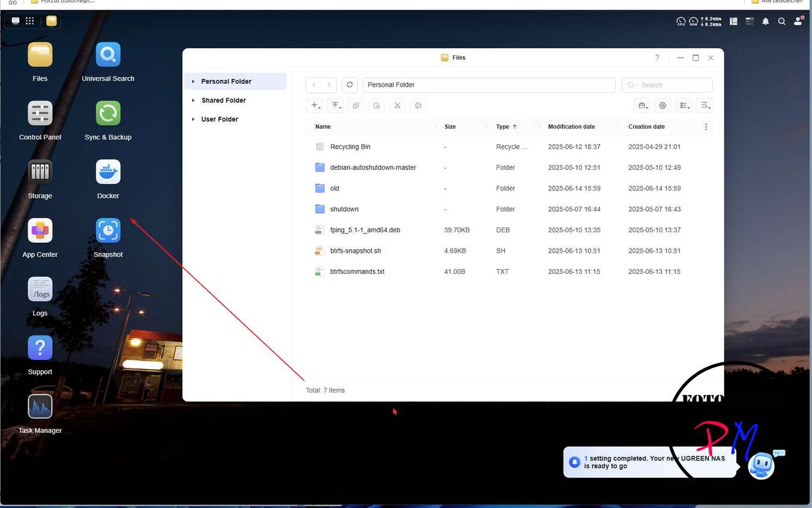Image resolution: width=812 pixels, height=508 pixels.
Task: Select the btrfscommands.txt file
Action: tap(509, 271)
